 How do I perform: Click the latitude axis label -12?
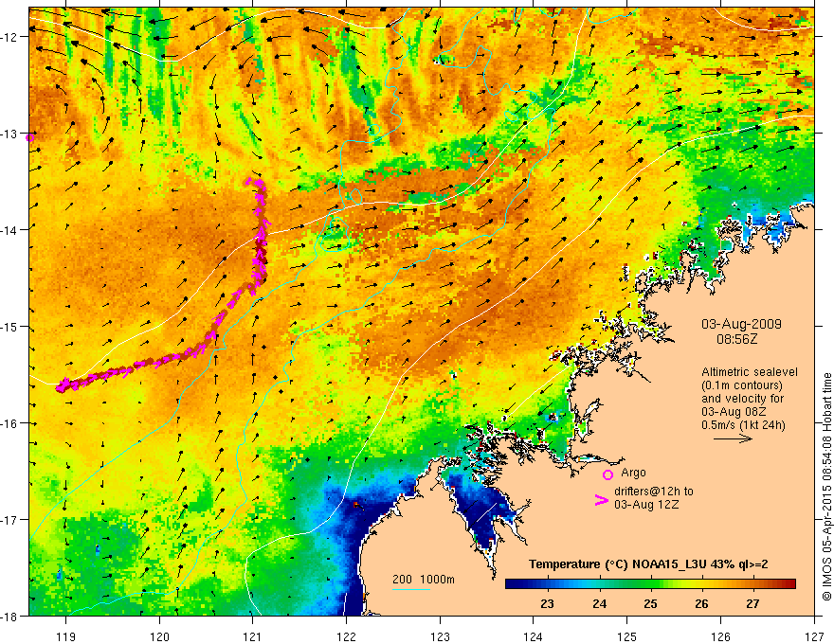pos(10,37)
